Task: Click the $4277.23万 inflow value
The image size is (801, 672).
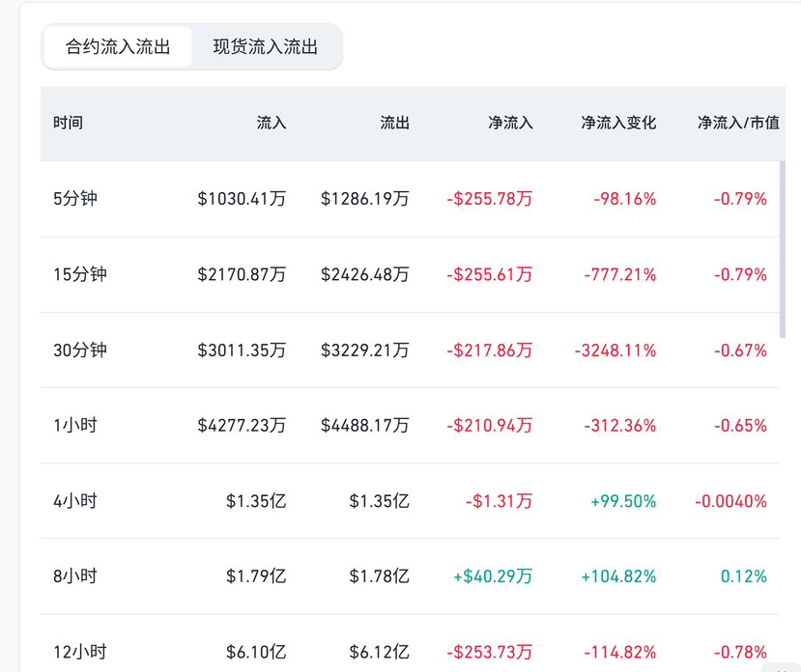Action: [242, 425]
